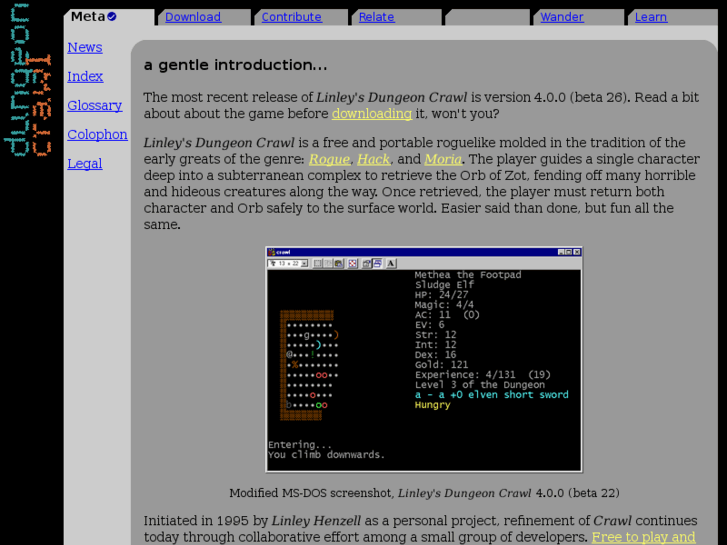This screenshot has width=727, height=545.
Task: Follow the "Rogue" genre link
Action: (x=330, y=159)
